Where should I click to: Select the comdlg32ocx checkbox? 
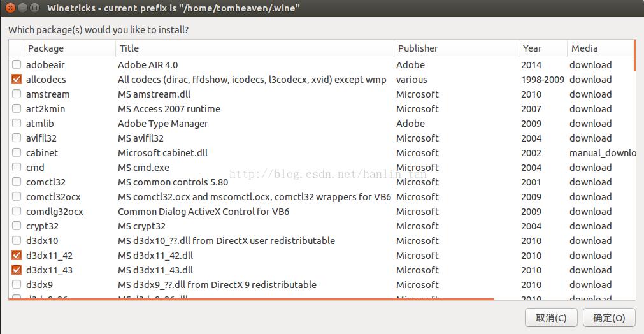click(17, 211)
